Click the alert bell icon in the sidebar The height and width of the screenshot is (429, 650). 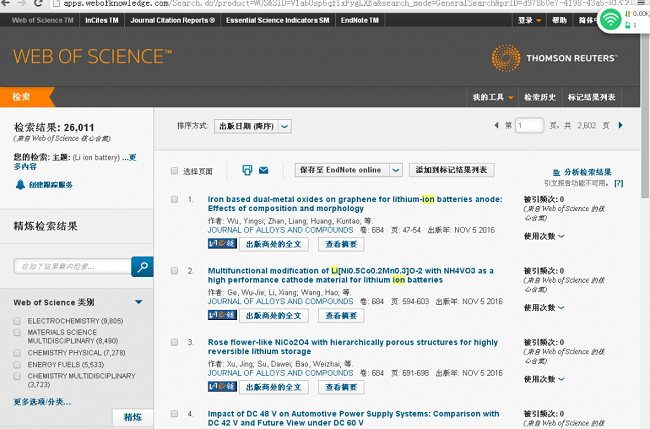pyautogui.click(x=20, y=184)
